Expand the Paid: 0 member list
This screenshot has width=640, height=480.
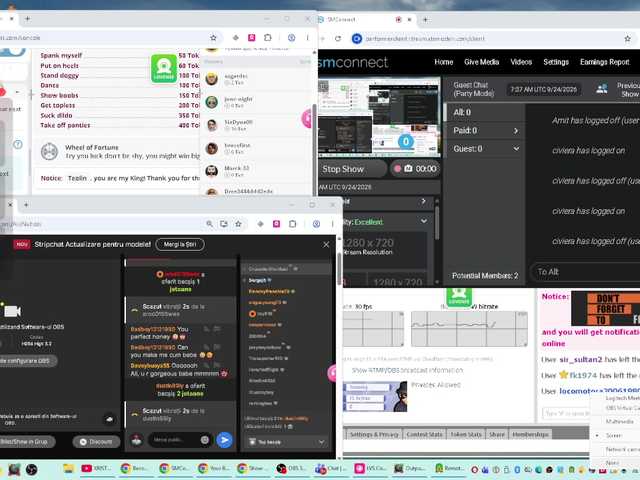[484, 131]
